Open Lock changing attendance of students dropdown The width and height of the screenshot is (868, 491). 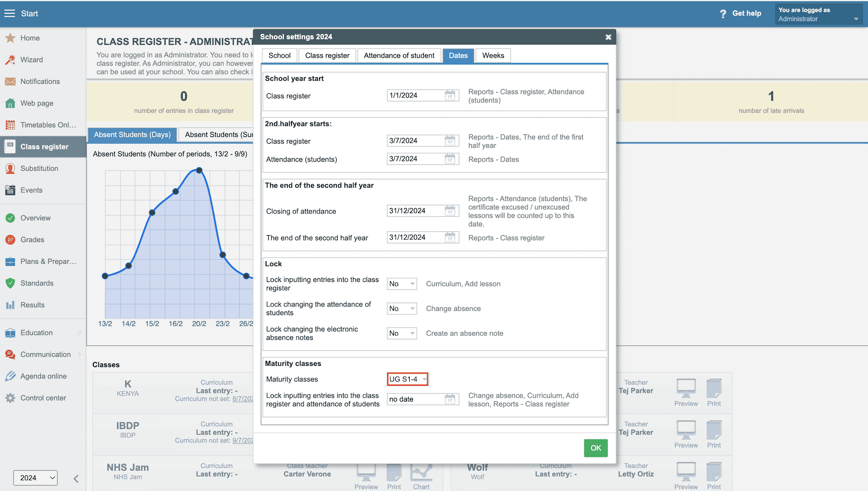(x=402, y=309)
